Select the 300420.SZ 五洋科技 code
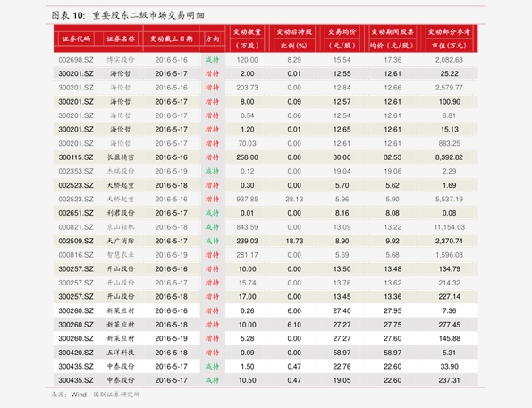The image size is (532, 408). pyautogui.click(x=76, y=353)
